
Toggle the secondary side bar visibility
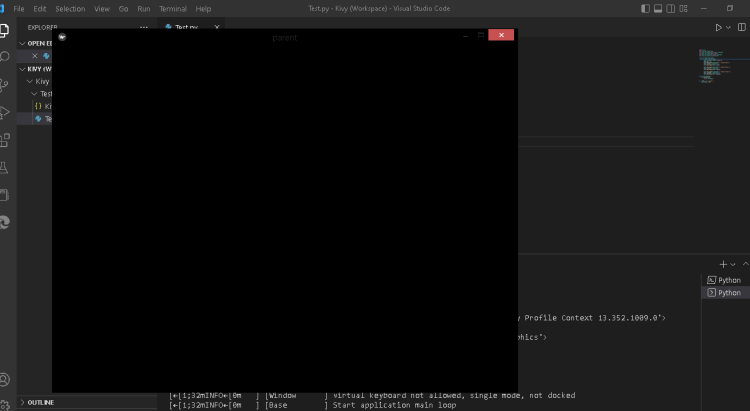[x=671, y=9]
